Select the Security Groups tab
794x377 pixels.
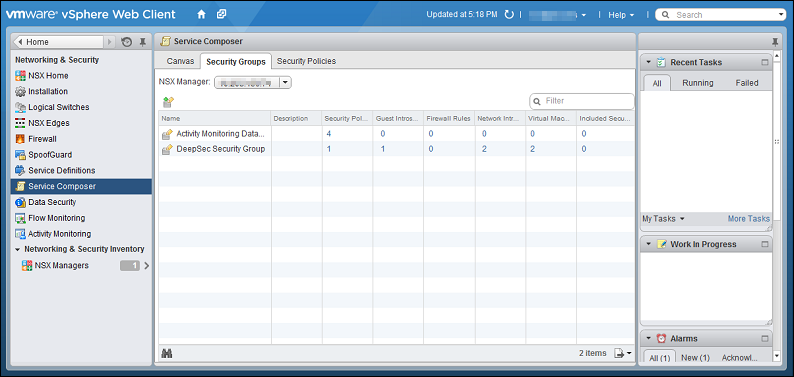click(x=236, y=62)
